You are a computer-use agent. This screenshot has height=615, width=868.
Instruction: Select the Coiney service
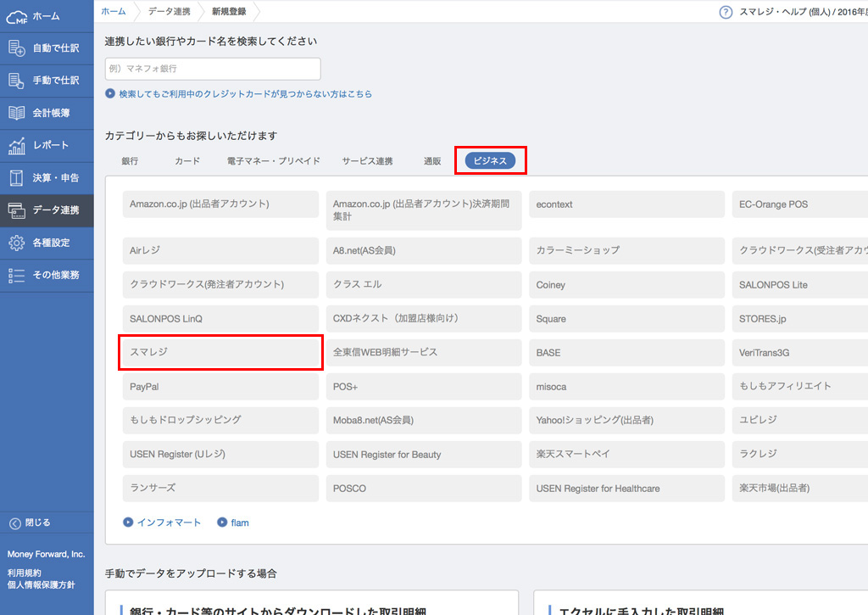tap(627, 285)
